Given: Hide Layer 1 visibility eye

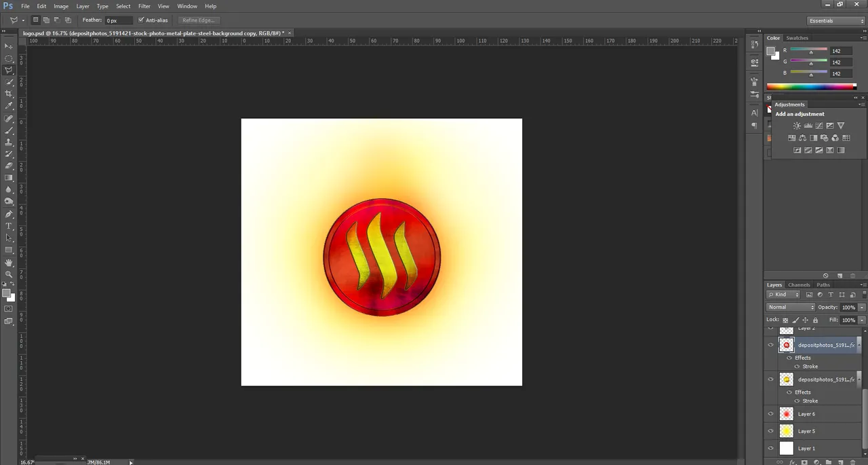Looking at the screenshot, I should click(x=770, y=448).
